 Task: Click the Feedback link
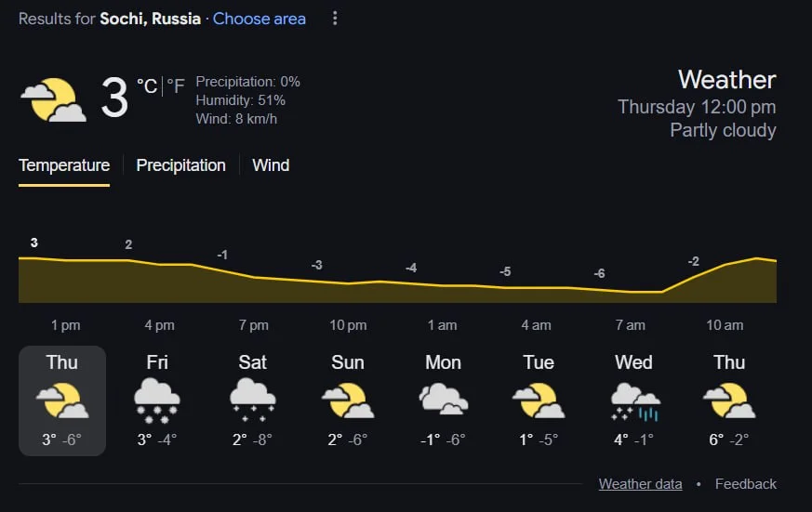point(745,484)
